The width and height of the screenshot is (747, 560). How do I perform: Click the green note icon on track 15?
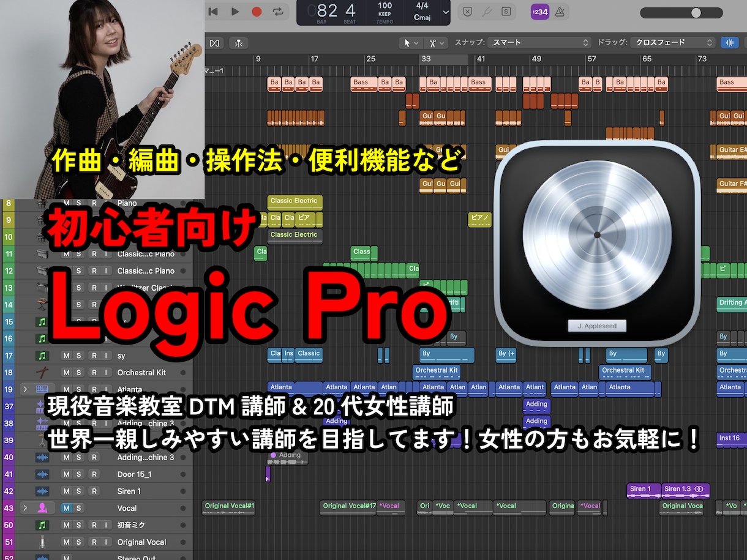click(x=42, y=321)
